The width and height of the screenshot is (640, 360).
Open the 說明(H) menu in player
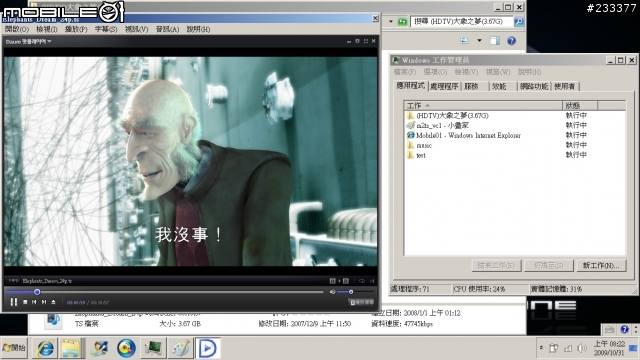click(198, 29)
